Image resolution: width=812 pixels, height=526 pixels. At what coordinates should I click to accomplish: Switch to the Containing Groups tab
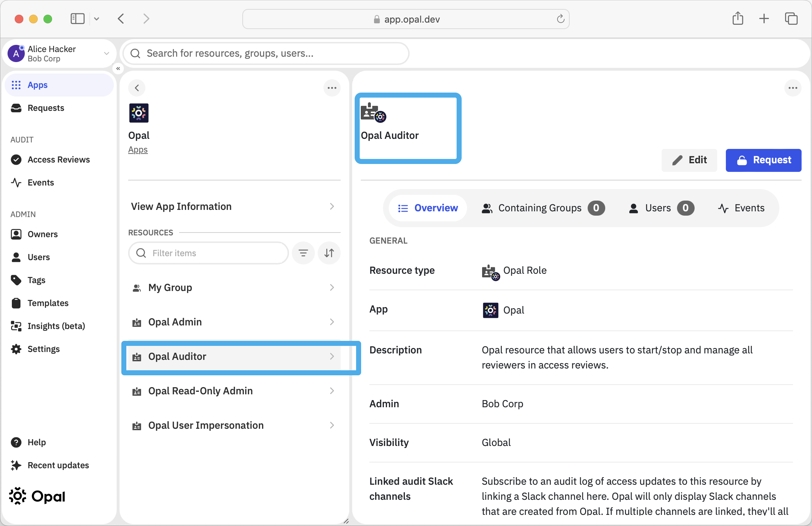[543, 208]
